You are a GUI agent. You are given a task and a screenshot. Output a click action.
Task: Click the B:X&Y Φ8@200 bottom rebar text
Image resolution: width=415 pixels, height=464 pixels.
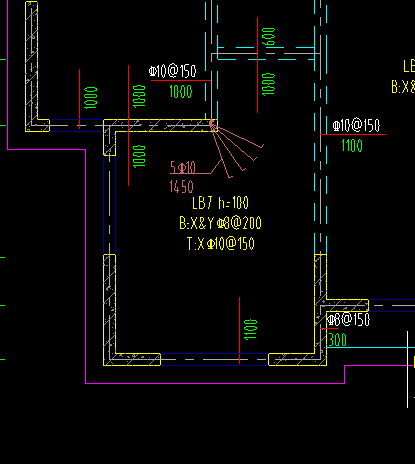220,223
